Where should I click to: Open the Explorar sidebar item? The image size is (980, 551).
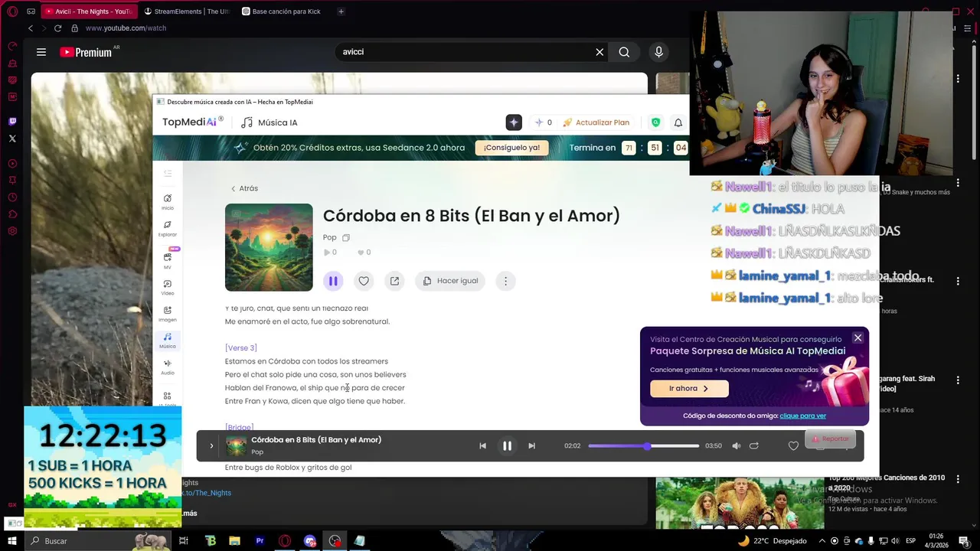coord(168,229)
